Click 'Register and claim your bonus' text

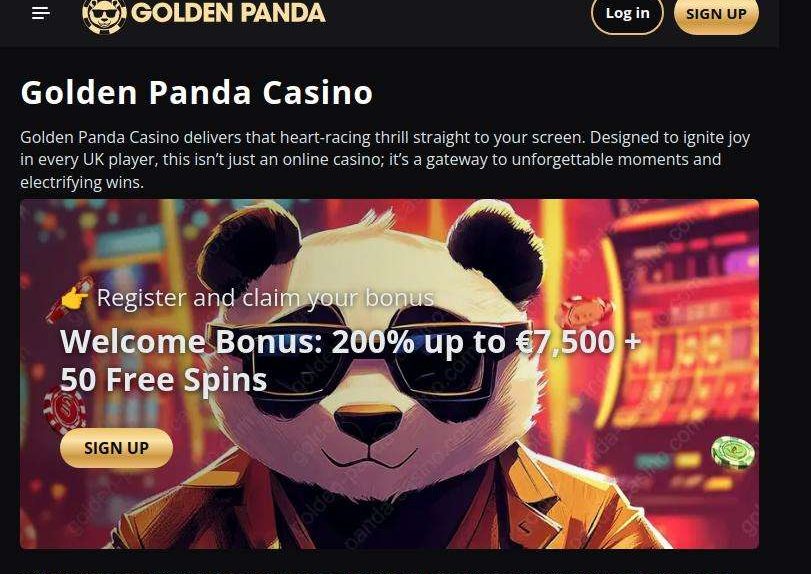click(265, 298)
